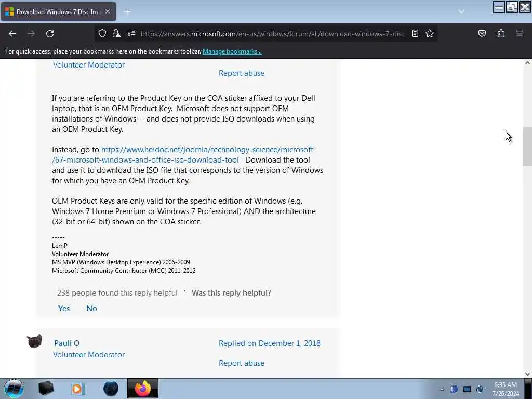Expand the list all tabs chevron
Viewport: 532px width, 399px height.
[x=461, y=11]
